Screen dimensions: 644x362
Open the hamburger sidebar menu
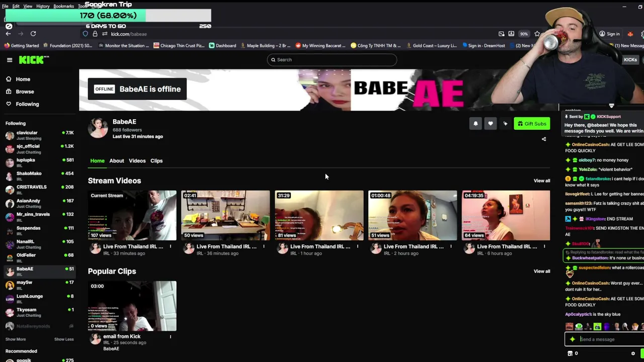(10, 60)
